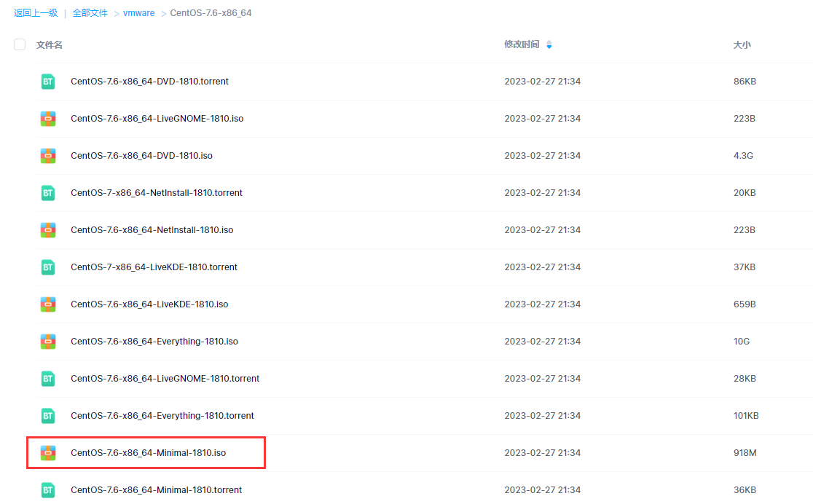Click the 86KB size value
Screen dimensions: 813x504
click(x=745, y=82)
